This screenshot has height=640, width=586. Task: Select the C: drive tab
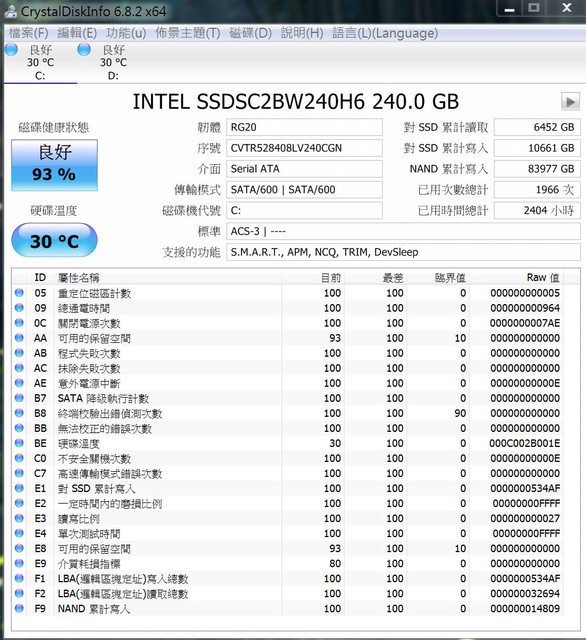tap(40, 62)
